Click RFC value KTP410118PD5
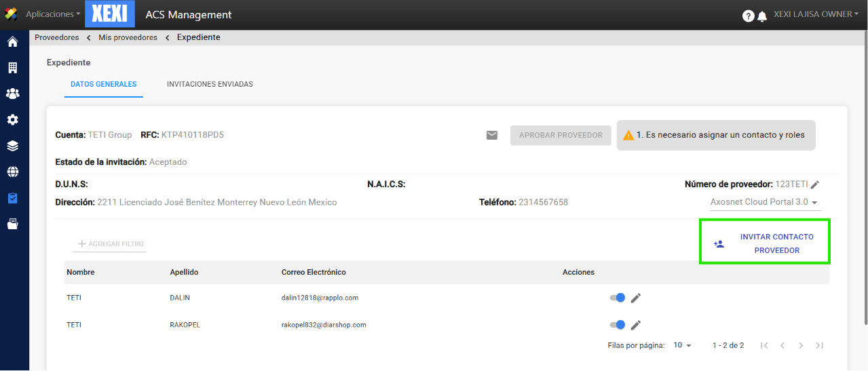 (193, 135)
